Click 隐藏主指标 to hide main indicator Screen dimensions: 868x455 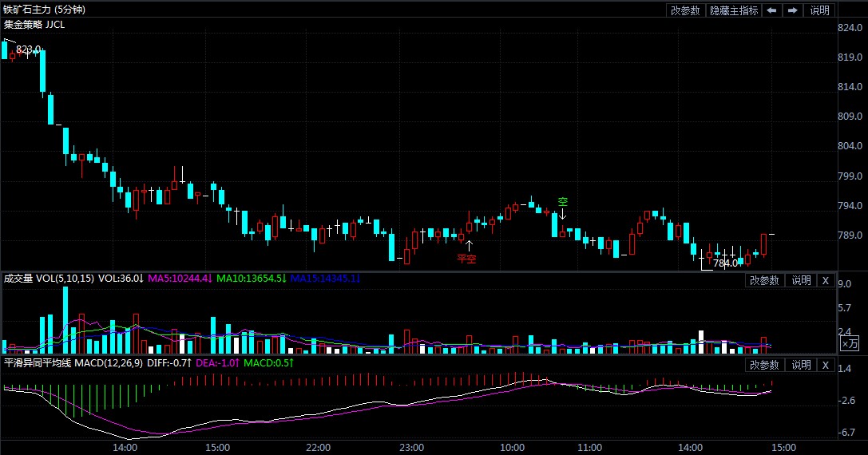point(734,10)
